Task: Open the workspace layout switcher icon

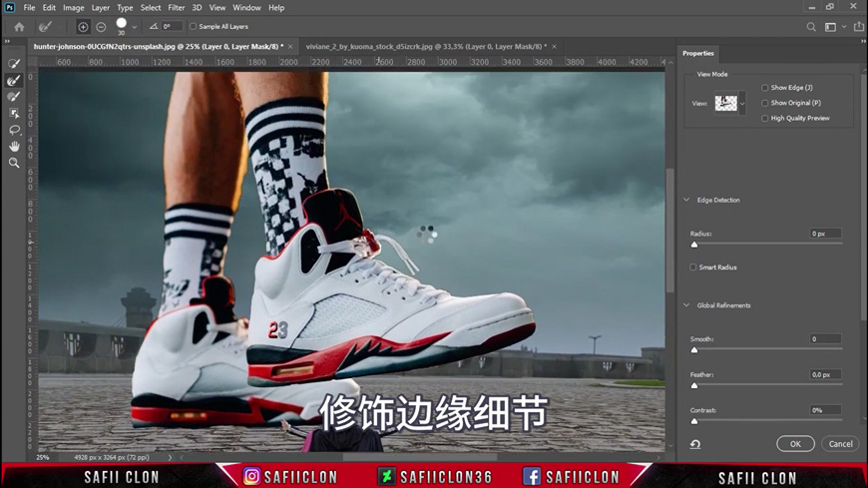Action: [830, 27]
